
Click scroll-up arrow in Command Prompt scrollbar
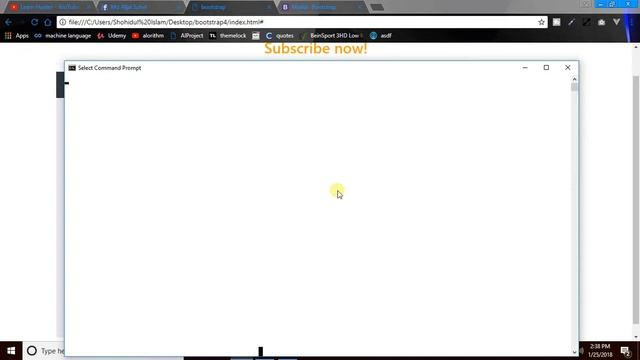coord(574,79)
